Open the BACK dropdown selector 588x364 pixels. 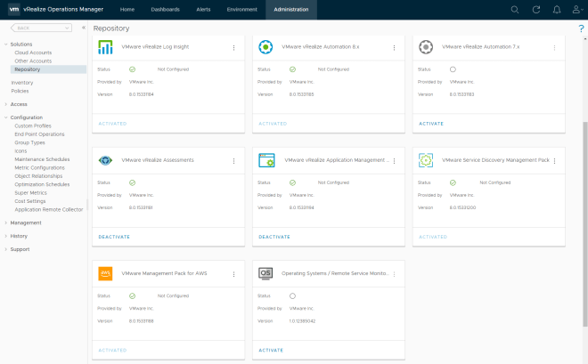point(41,28)
